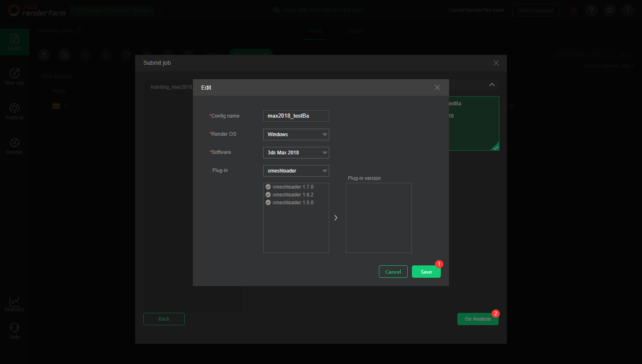Click the Client Download button
The width and height of the screenshot is (642, 364).
[x=535, y=10]
